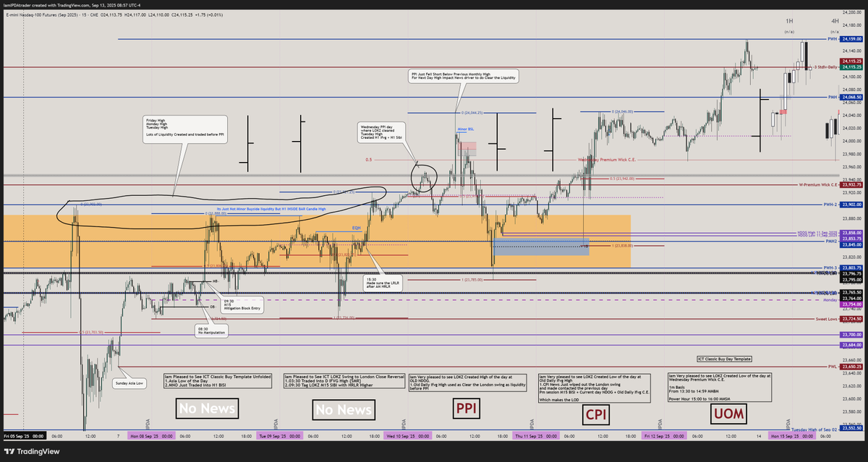Click the 24,068.50 price tag
The height and width of the screenshot is (462, 868).
coord(851,96)
